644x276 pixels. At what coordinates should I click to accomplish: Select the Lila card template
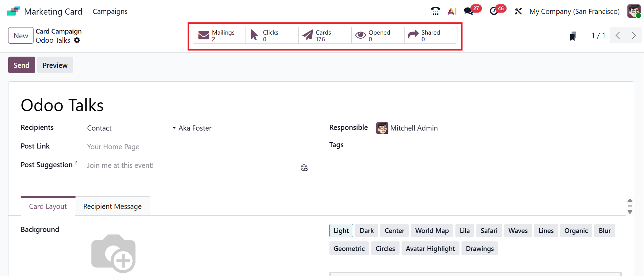point(465,231)
